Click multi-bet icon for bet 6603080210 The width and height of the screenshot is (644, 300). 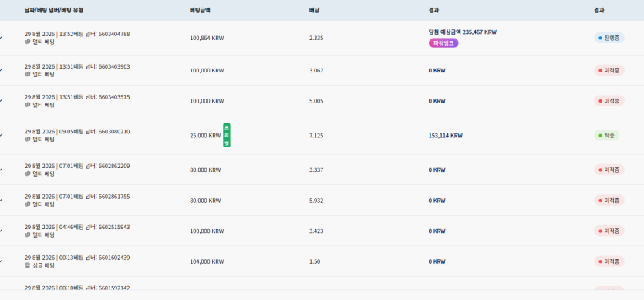click(28, 140)
